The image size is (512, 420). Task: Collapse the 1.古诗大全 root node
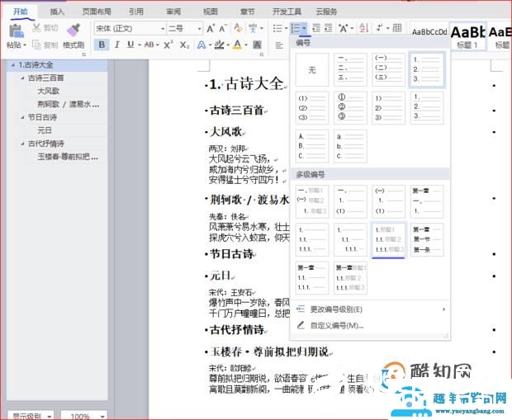coord(13,65)
